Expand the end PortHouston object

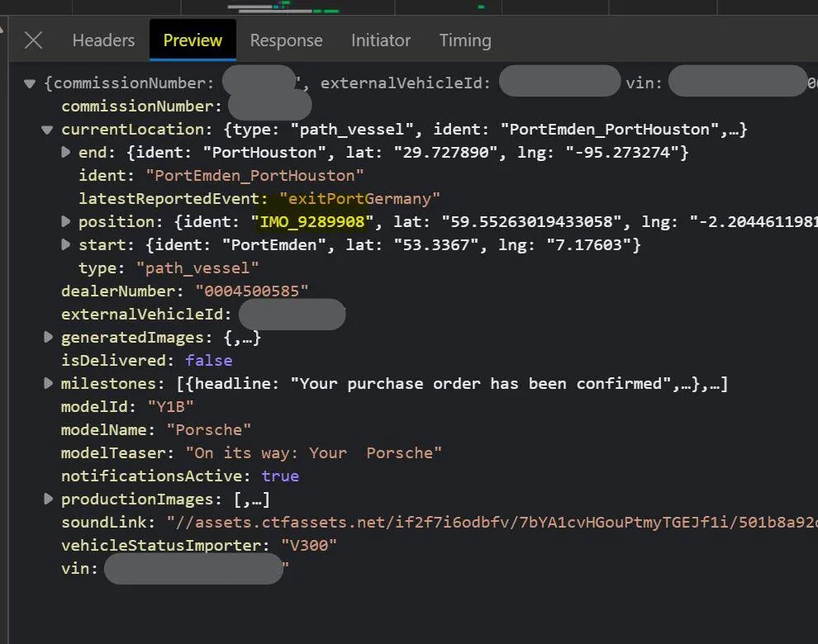point(66,152)
